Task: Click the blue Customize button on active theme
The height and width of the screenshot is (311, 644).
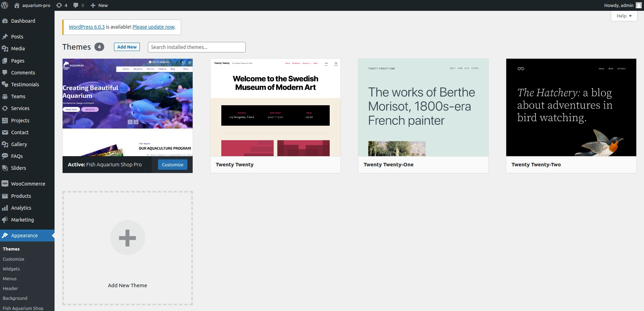Action: point(173,165)
